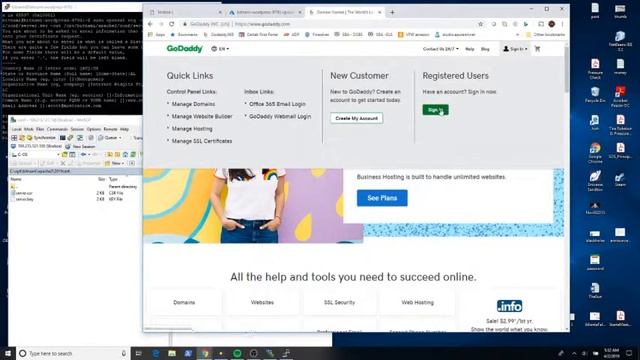Open the Options menu in WinSCP
This screenshot has width=640, height=360.
pos(93,129)
